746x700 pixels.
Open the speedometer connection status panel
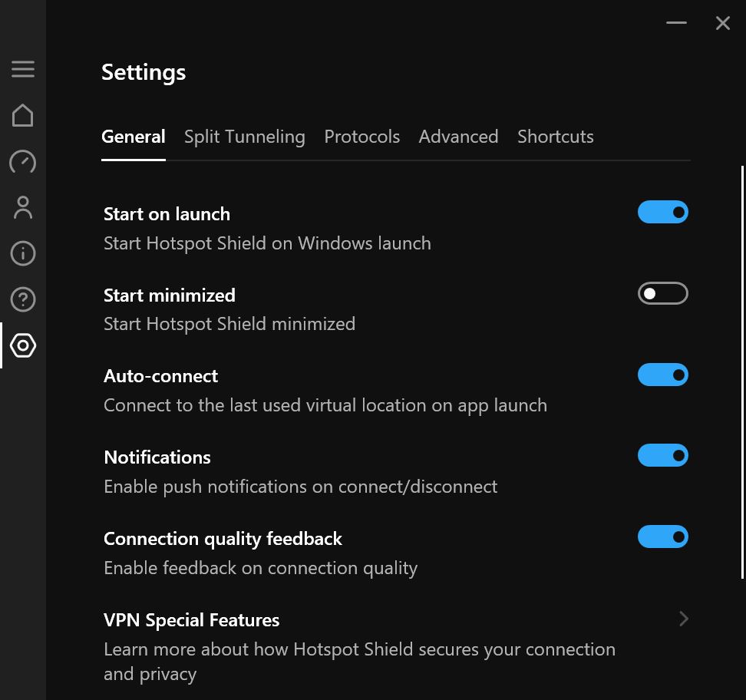click(x=23, y=162)
